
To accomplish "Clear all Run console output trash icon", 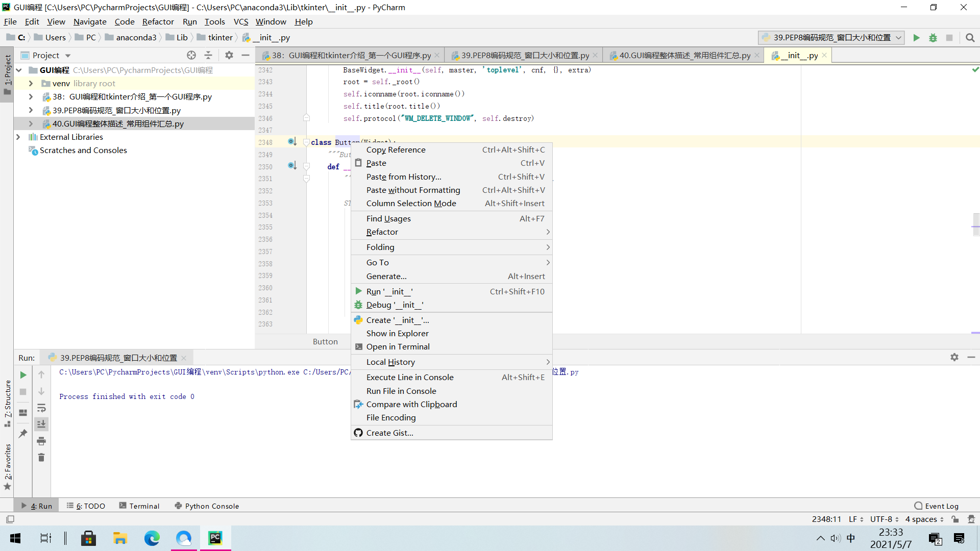I will pyautogui.click(x=41, y=458).
